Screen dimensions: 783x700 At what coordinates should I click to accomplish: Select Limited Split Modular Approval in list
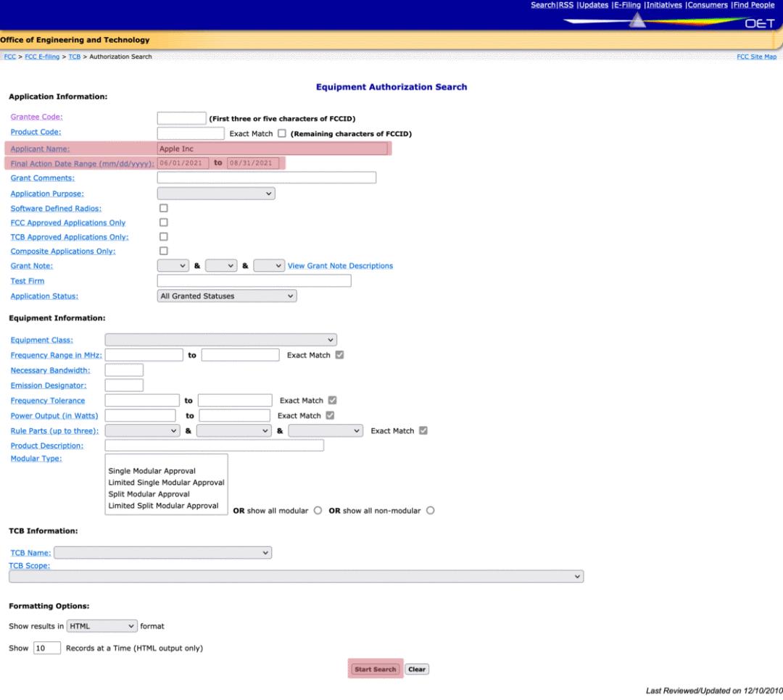163,505
